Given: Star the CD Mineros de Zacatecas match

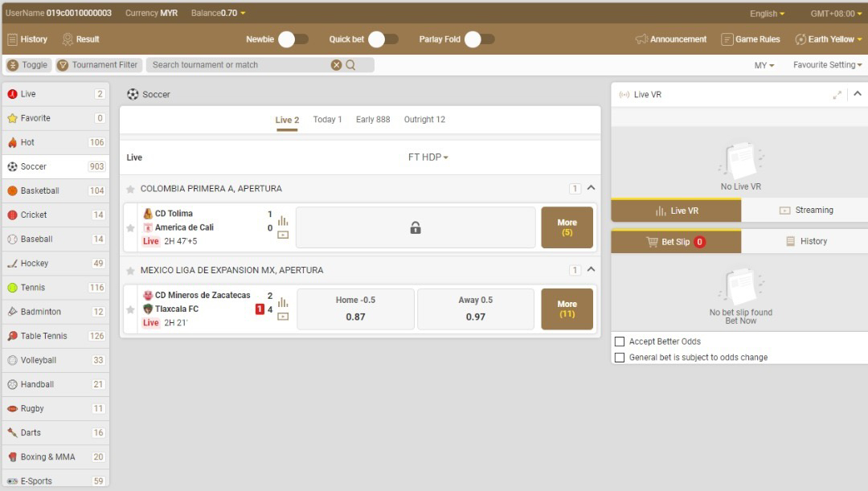Looking at the screenshot, I should tap(130, 309).
